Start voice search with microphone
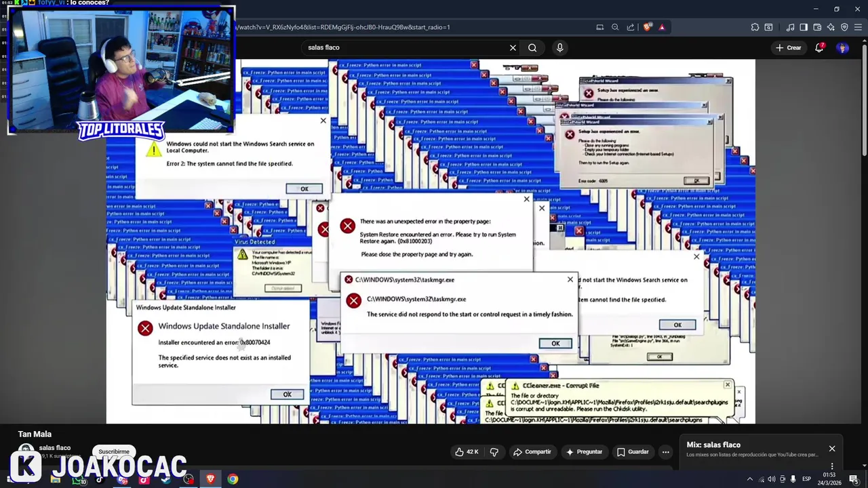 [559, 47]
